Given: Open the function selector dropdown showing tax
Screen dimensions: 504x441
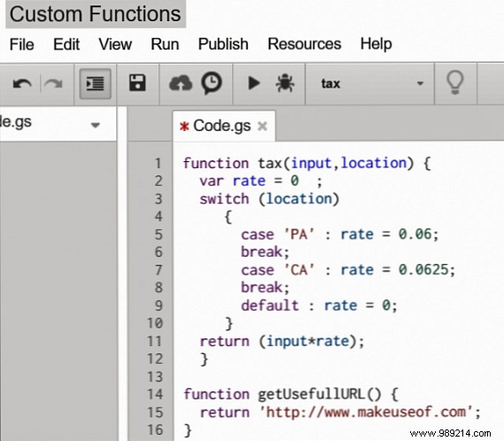Looking at the screenshot, I should coord(370,84).
